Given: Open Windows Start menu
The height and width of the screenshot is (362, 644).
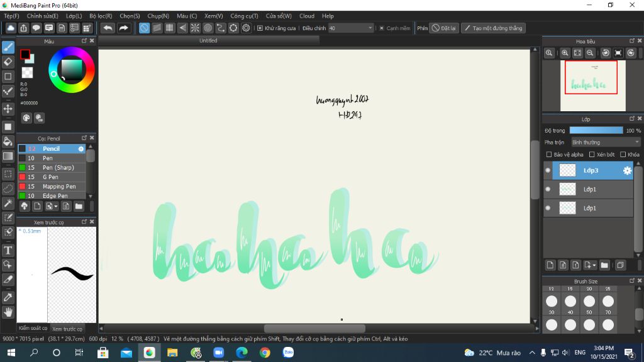Looking at the screenshot, I should tap(11, 352).
